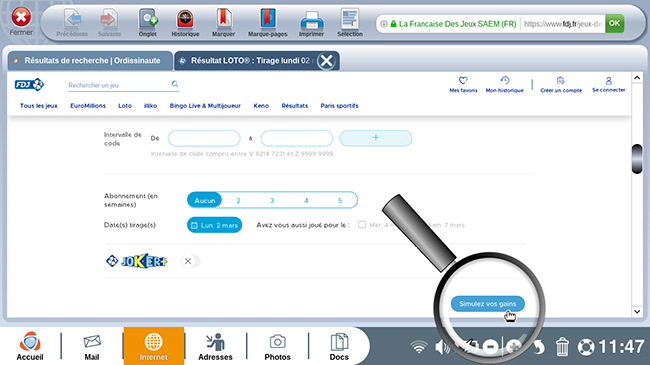Image resolution: width=650 pixels, height=365 pixels.
Task: Click the FDJ logo
Action: pos(29,85)
